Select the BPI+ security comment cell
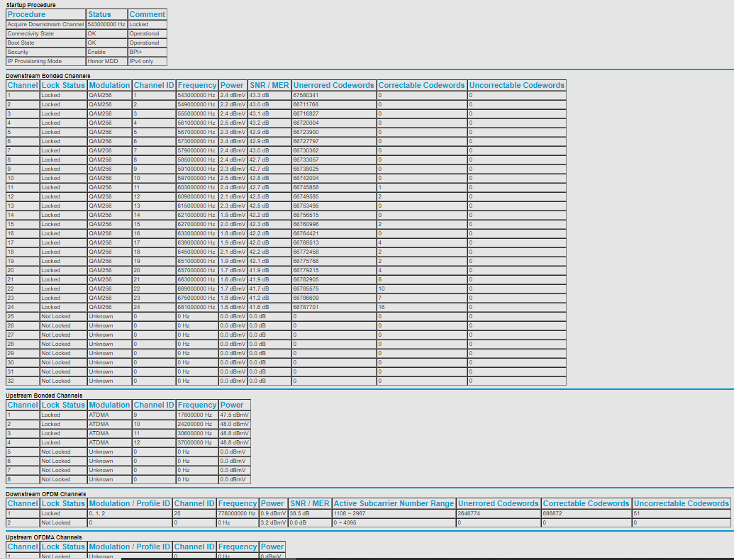 pyautogui.click(x=148, y=52)
